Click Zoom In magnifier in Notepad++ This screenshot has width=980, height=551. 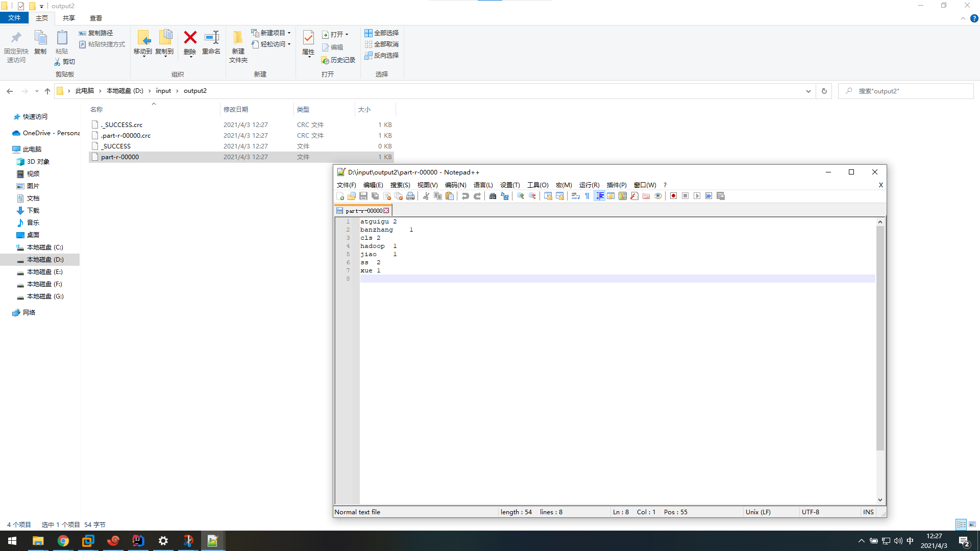pos(521,196)
